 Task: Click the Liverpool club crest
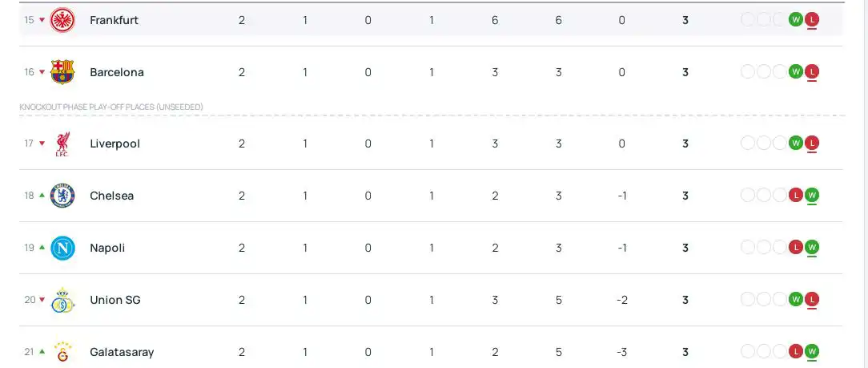click(62, 144)
